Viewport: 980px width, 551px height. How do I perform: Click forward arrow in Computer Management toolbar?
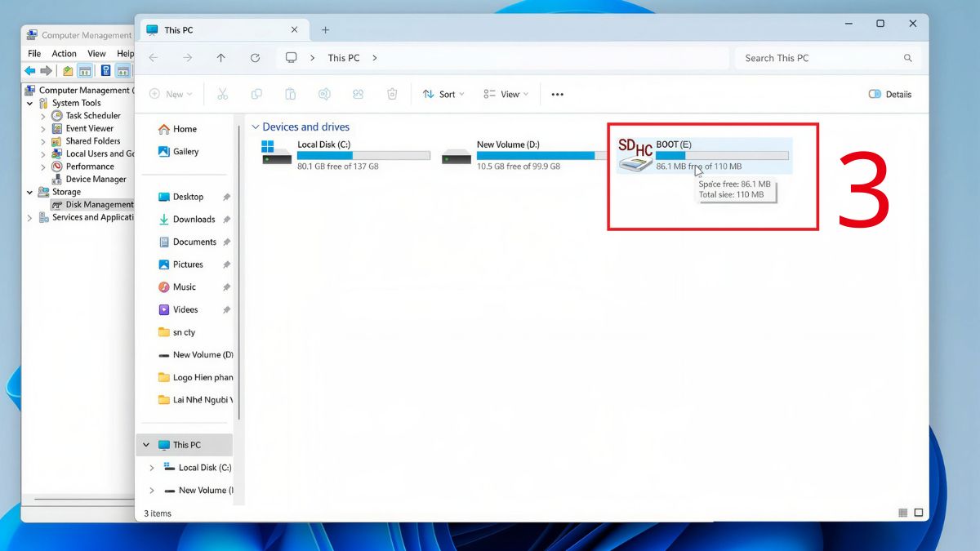[46, 71]
